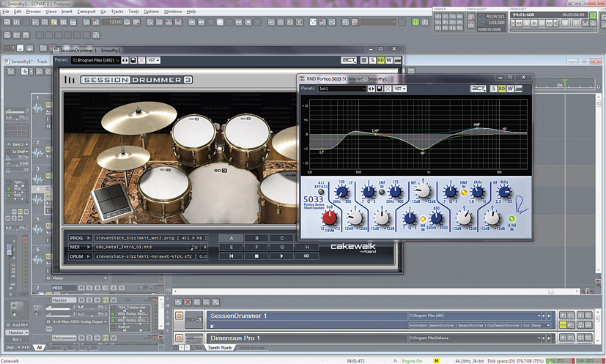
Task: Toggle the MF IN lit button on the 5033 EQ
Action: tap(424, 219)
